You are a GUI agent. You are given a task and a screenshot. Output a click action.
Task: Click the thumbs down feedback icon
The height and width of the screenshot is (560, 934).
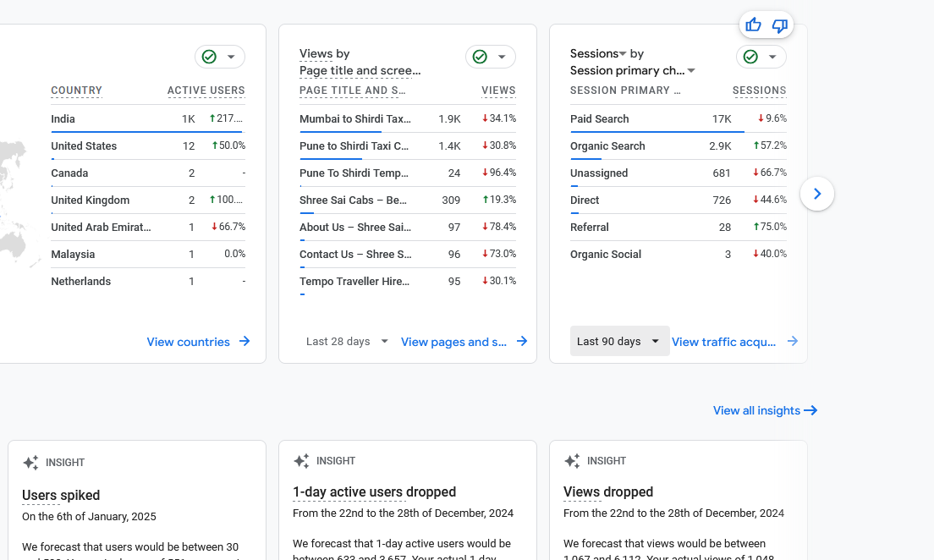(780, 25)
